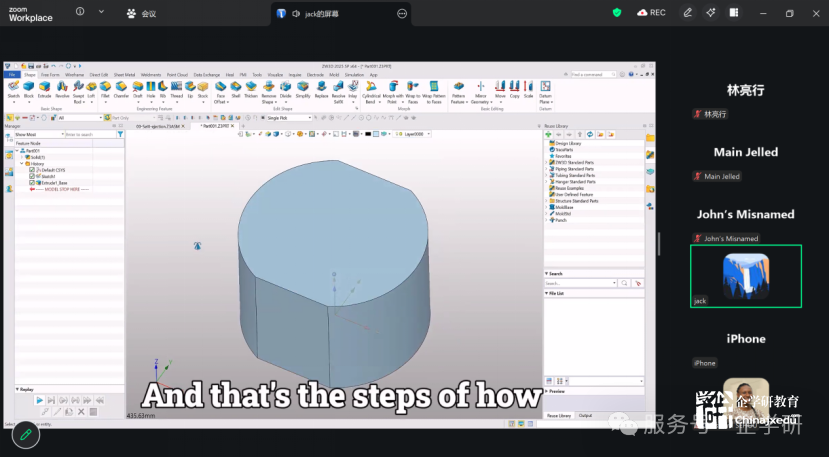Click the Mirror Geometry tool
The image size is (829, 457).
[x=480, y=90]
